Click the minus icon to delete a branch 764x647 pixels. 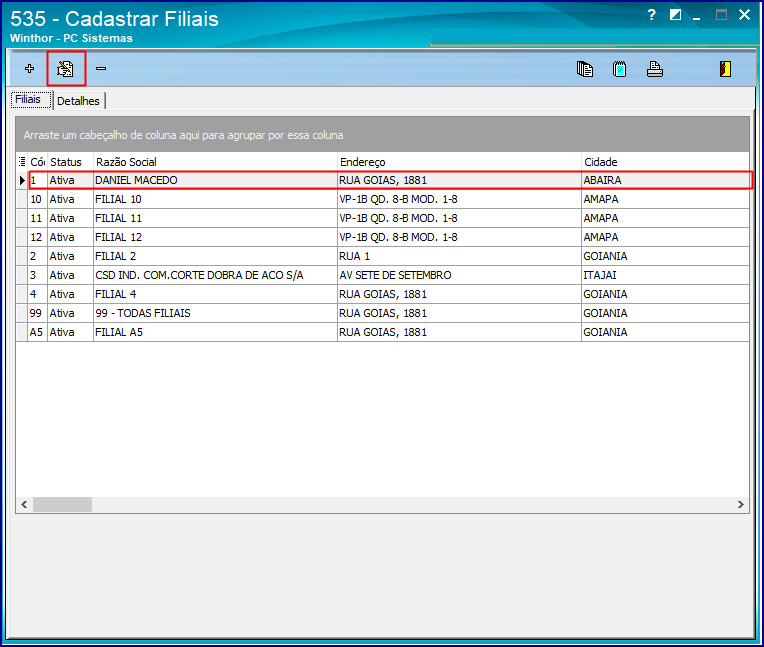(101, 69)
